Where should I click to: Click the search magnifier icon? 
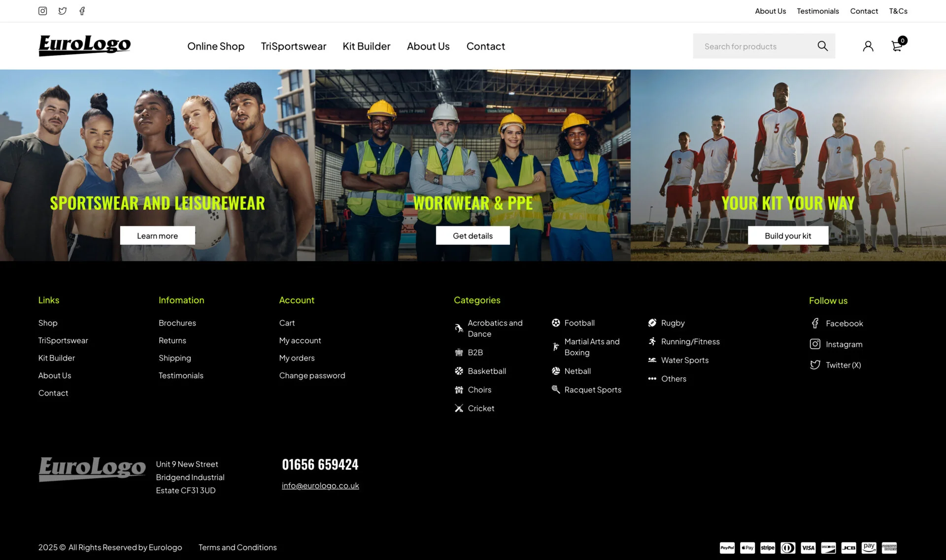coord(822,46)
